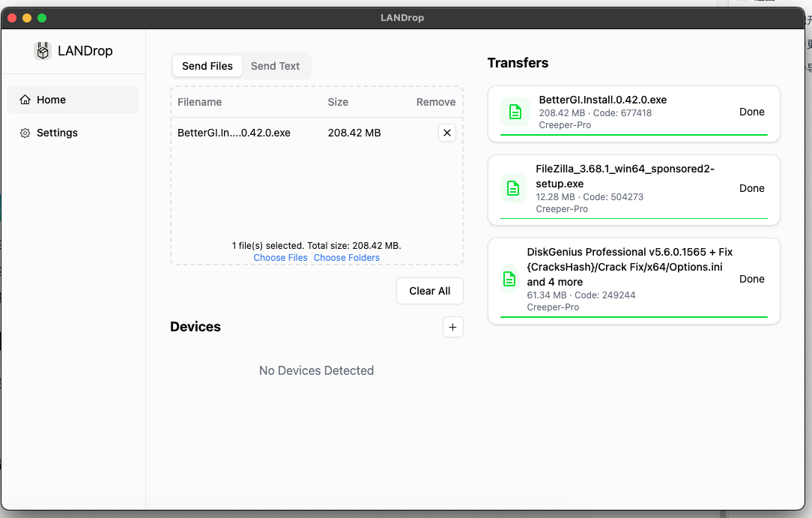Click the DiskGenius transfer progress bar
The height and width of the screenshot is (518, 812).
634,317
